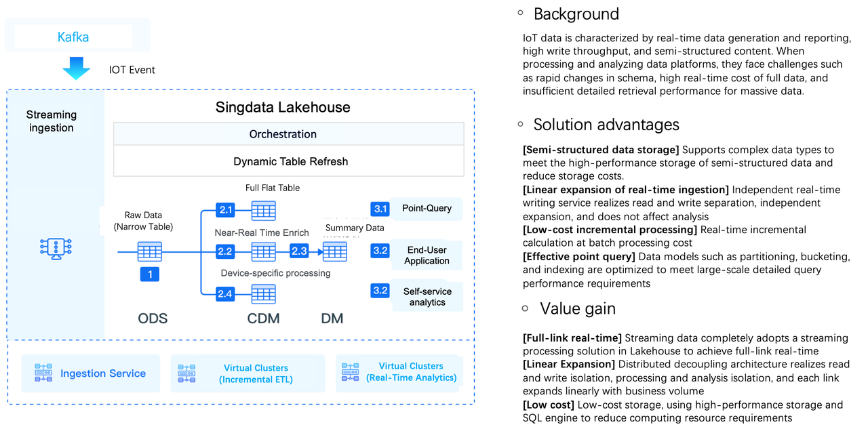Viewport: 868px width, 431px height.
Task: Select the Point-Query box
Action: [x=427, y=209]
